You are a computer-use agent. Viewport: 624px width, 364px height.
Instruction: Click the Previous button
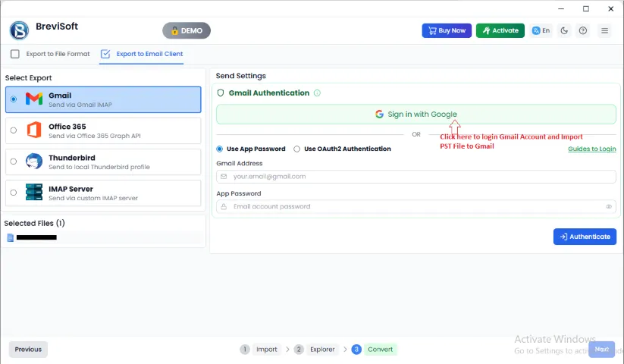click(28, 350)
